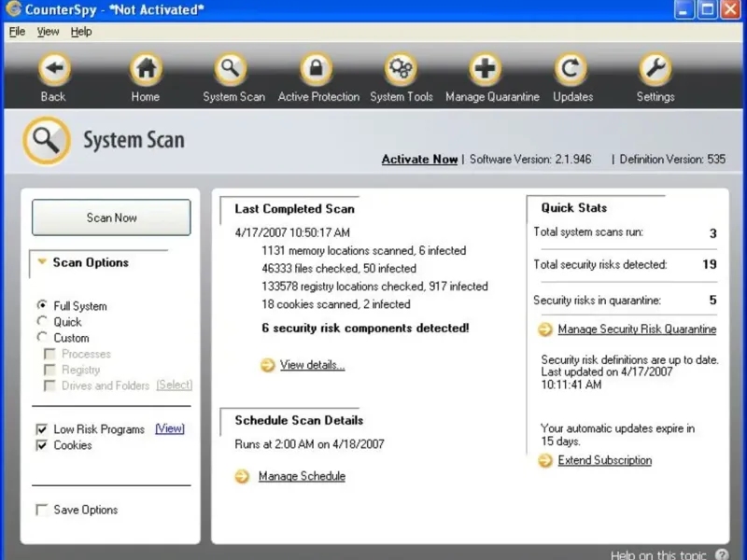
Task: Click 'Security risk definitions are up to date' text
Action: pos(629,360)
